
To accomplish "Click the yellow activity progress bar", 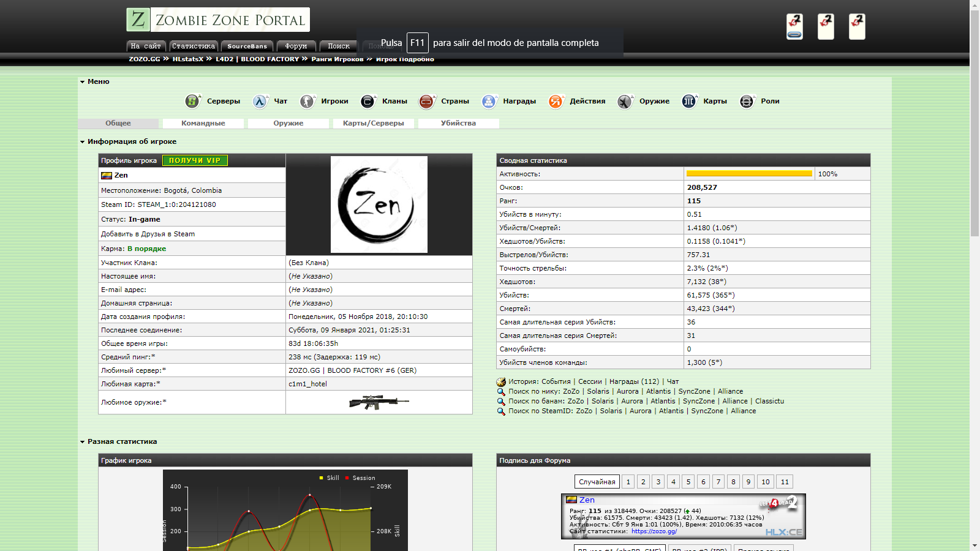I will click(x=749, y=174).
